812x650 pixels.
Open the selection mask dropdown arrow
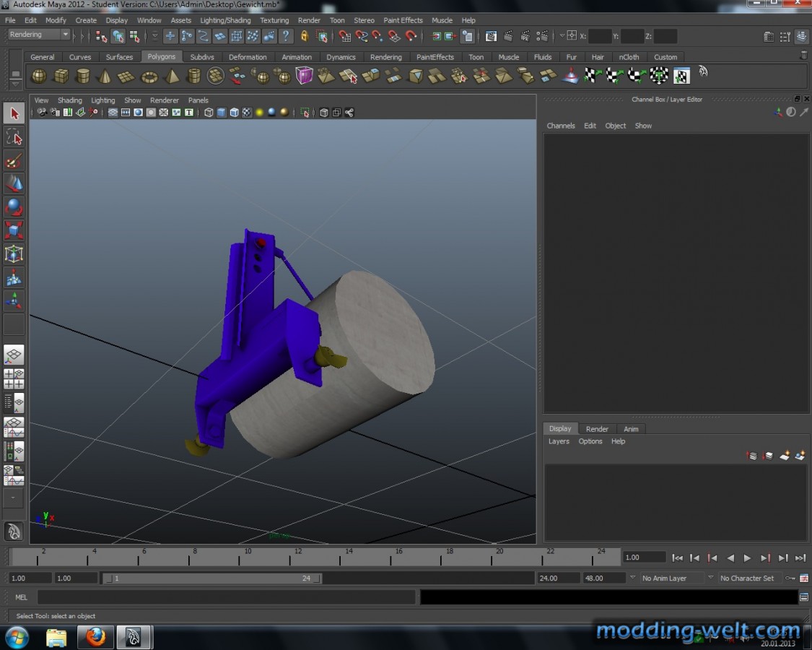(x=154, y=36)
